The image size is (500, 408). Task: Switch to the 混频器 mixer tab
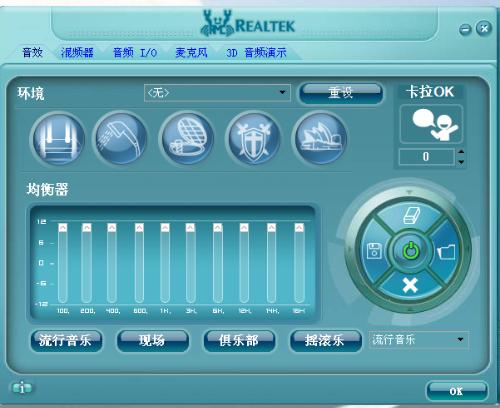click(77, 53)
